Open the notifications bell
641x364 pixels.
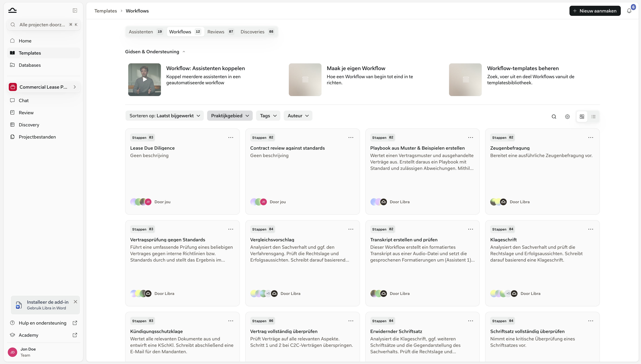[629, 11]
